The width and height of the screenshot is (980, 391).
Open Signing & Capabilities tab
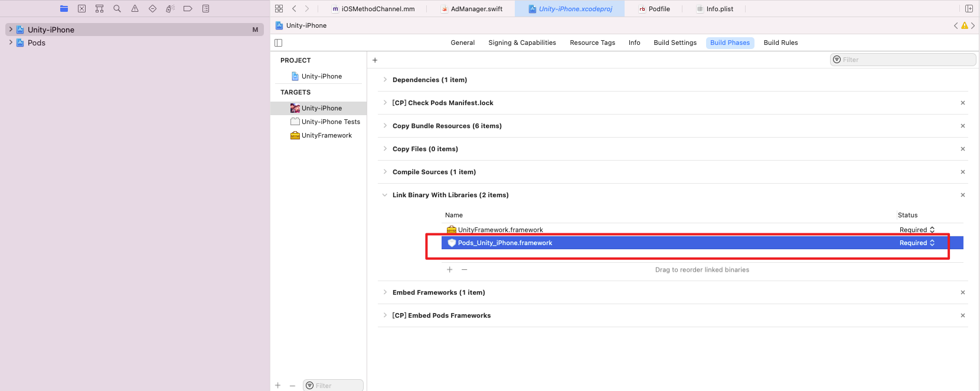coord(522,43)
